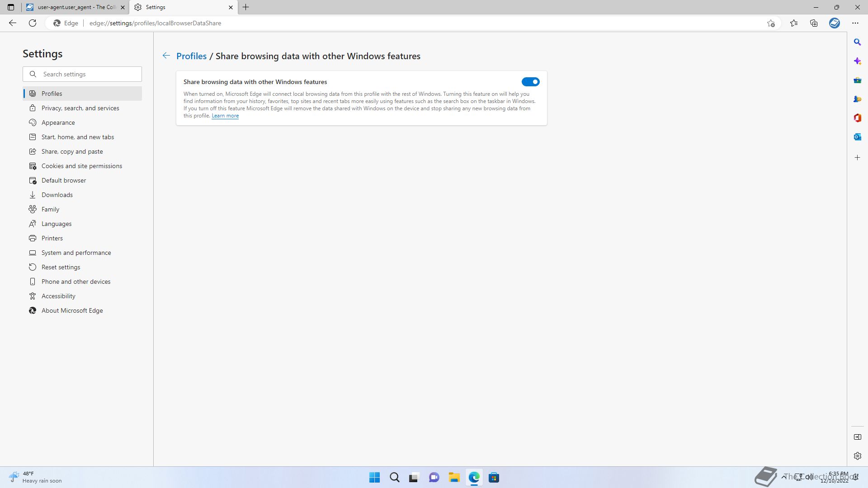The height and width of the screenshot is (488, 868).
Task: Close the Settings tab
Action: coord(231,7)
